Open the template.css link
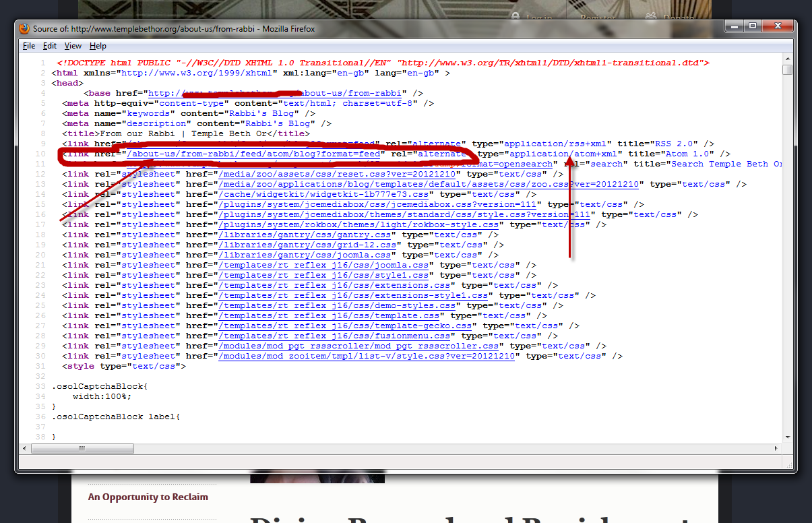812x523 pixels. [330, 315]
